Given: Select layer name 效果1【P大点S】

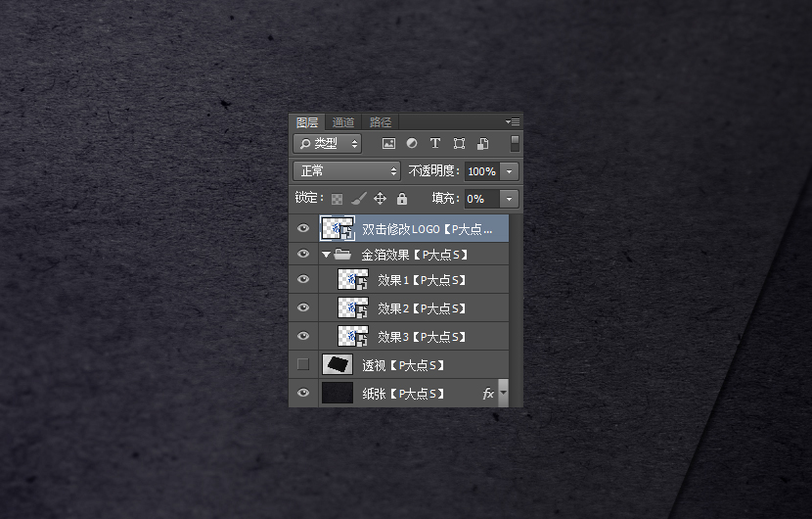Looking at the screenshot, I should [422, 280].
